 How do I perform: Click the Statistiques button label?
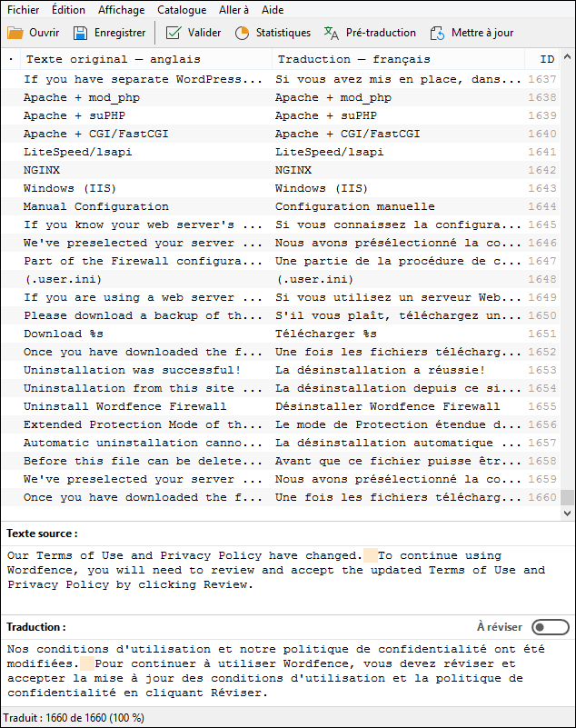tap(283, 33)
